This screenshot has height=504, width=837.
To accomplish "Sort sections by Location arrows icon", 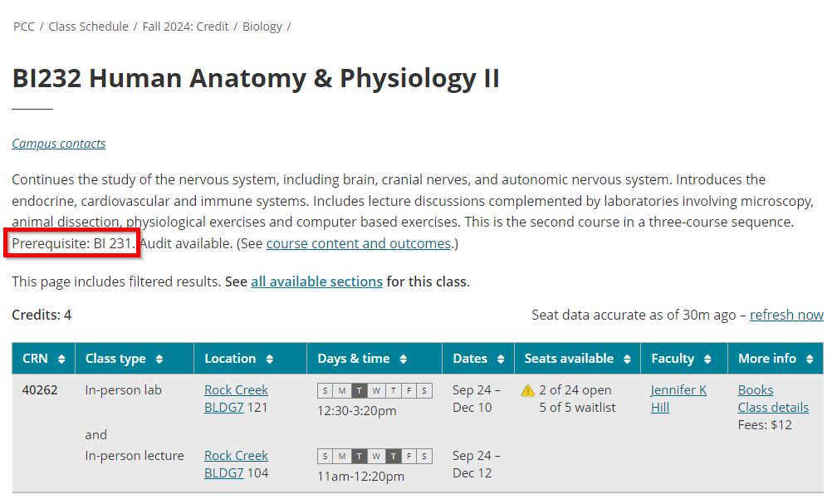I will tap(270, 359).
